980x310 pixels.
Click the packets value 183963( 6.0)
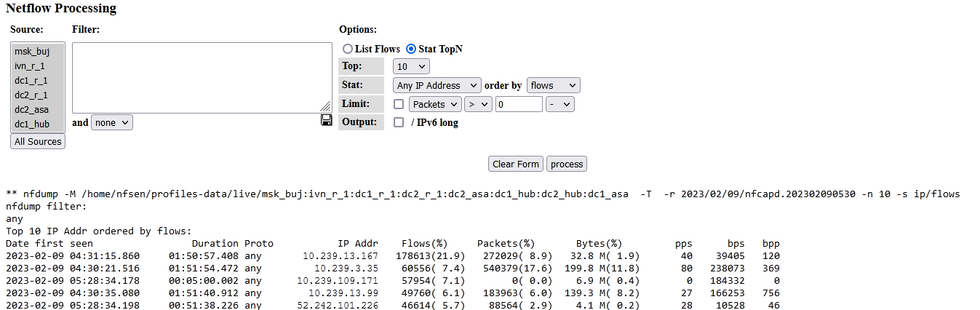(x=517, y=293)
